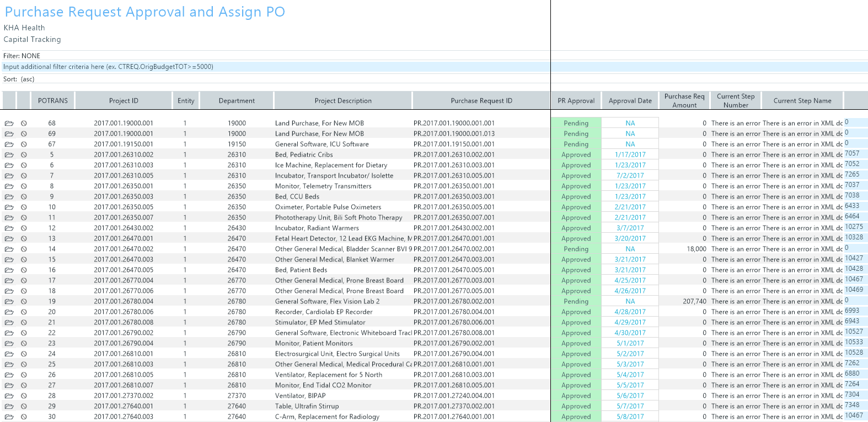Click the cancel icon for POTRANS 69

24,134
